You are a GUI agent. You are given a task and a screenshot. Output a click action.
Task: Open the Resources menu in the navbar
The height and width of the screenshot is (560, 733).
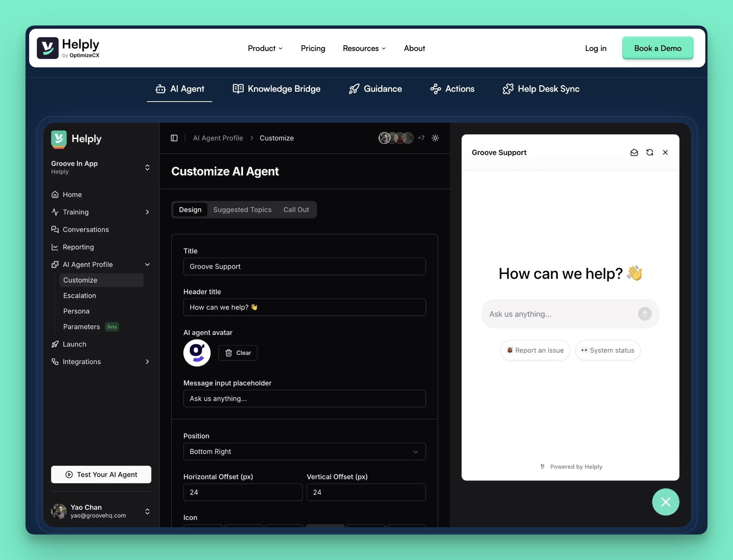364,48
